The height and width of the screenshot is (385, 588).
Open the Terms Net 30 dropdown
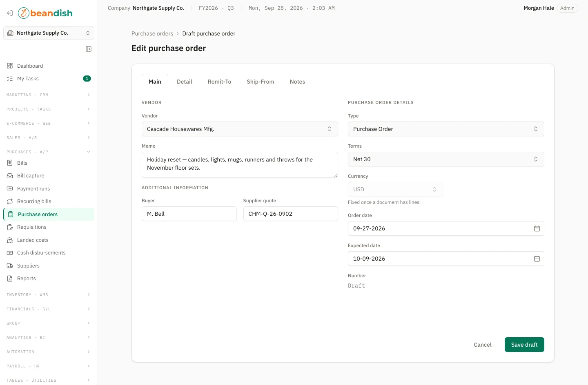click(446, 159)
